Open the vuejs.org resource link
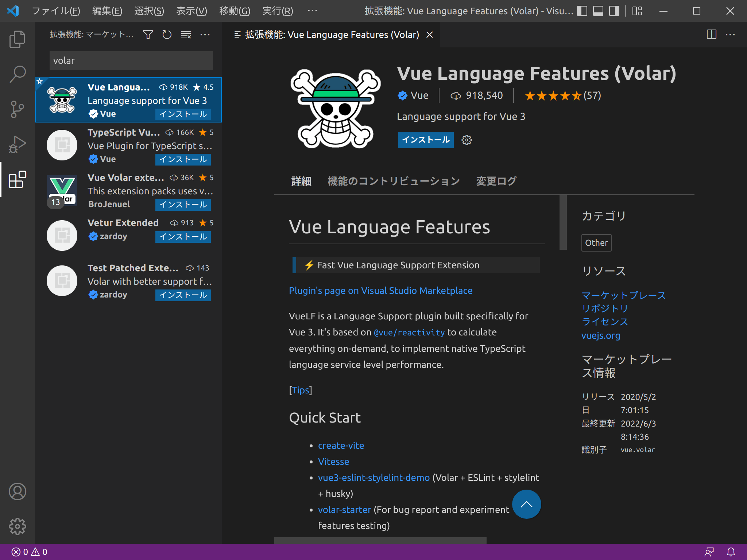 (601, 335)
